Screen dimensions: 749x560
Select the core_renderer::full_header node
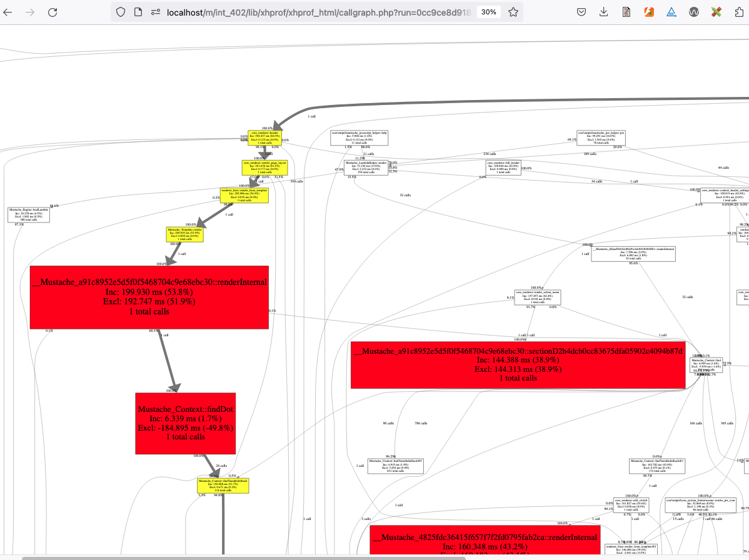(503, 167)
